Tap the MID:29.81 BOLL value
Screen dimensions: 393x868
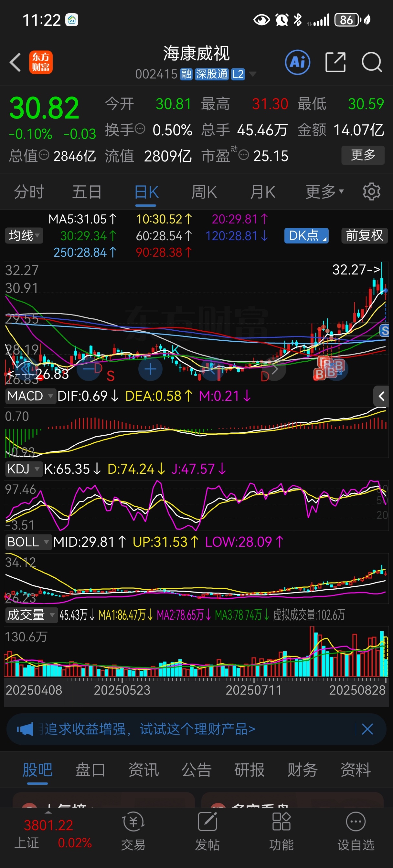[x=90, y=542]
